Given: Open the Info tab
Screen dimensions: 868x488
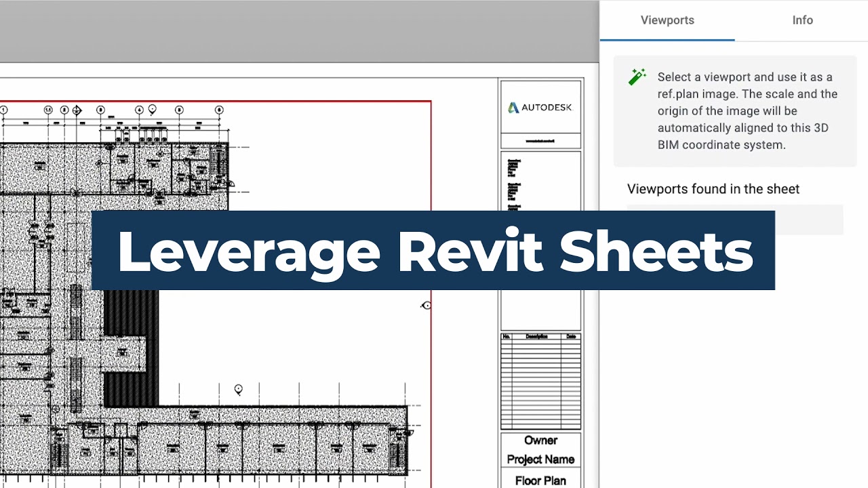Looking at the screenshot, I should (802, 20).
